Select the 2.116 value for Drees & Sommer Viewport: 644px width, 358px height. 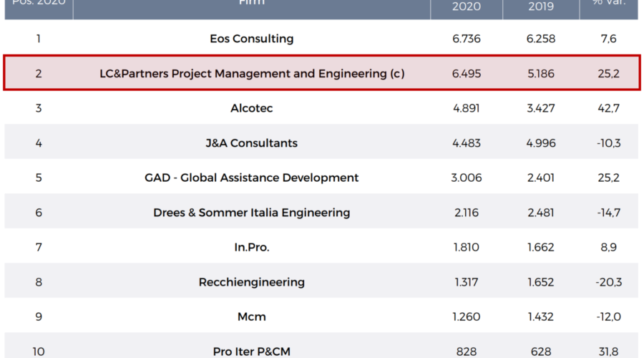click(x=466, y=213)
